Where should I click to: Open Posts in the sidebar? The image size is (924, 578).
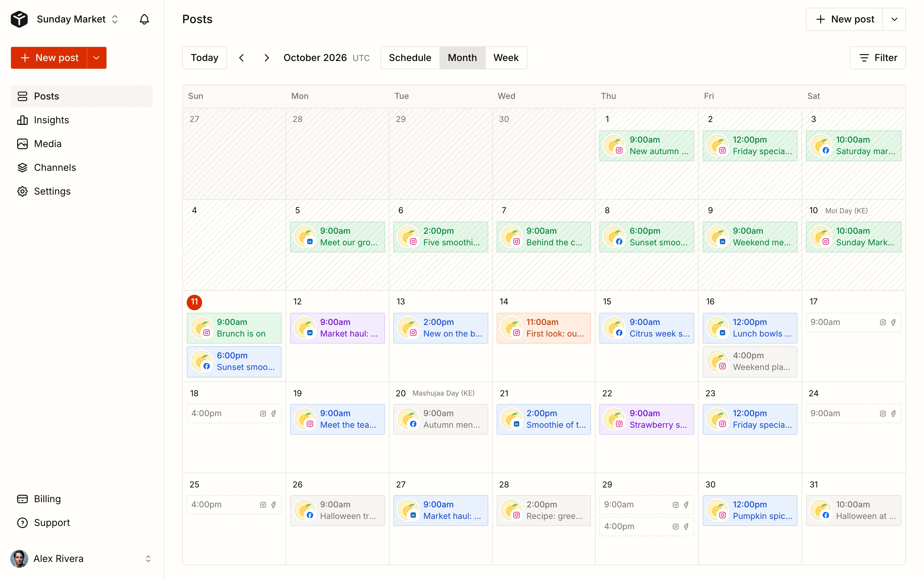coord(82,96)
